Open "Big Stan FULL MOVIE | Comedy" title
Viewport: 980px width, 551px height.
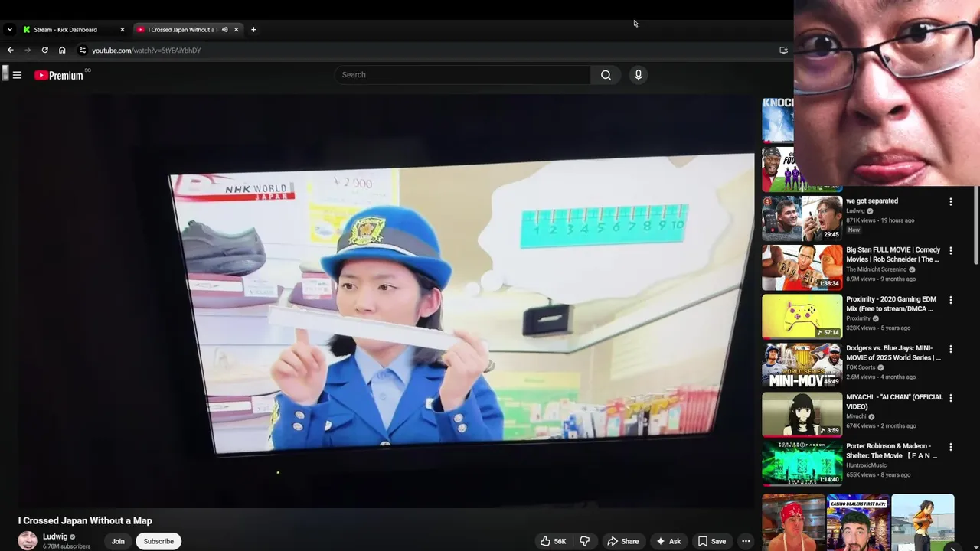[x=893, y=255]
